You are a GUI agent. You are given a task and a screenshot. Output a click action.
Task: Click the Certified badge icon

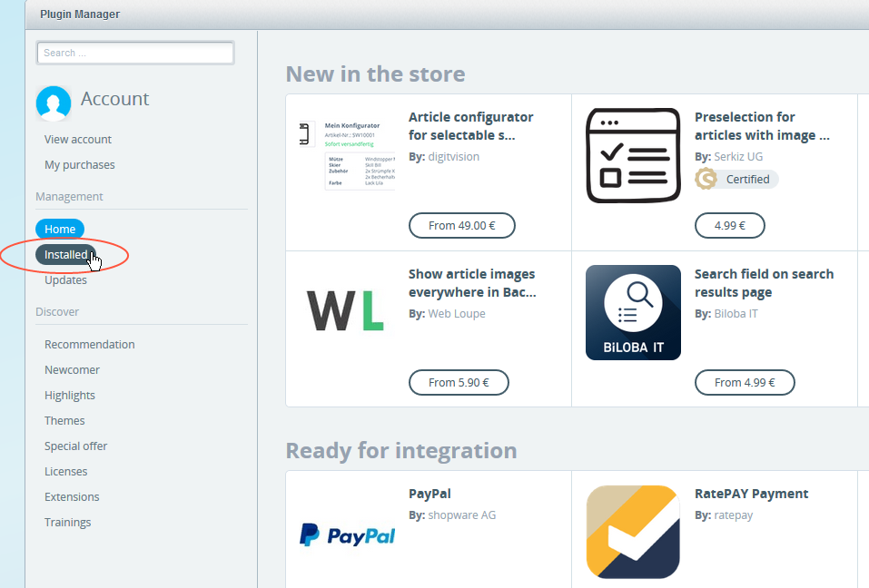click(706, 180)
